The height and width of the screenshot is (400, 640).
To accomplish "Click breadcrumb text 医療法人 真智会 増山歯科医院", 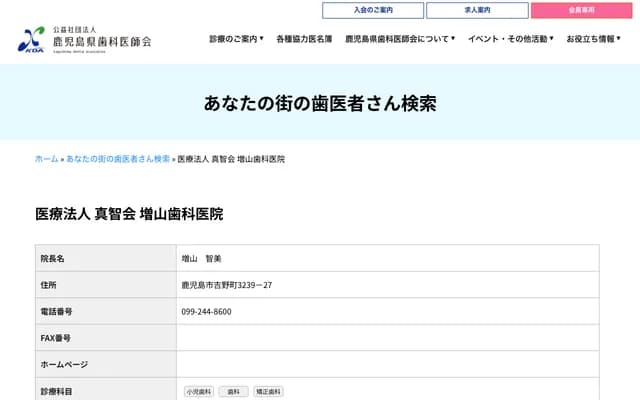I will tap(231, 159).
